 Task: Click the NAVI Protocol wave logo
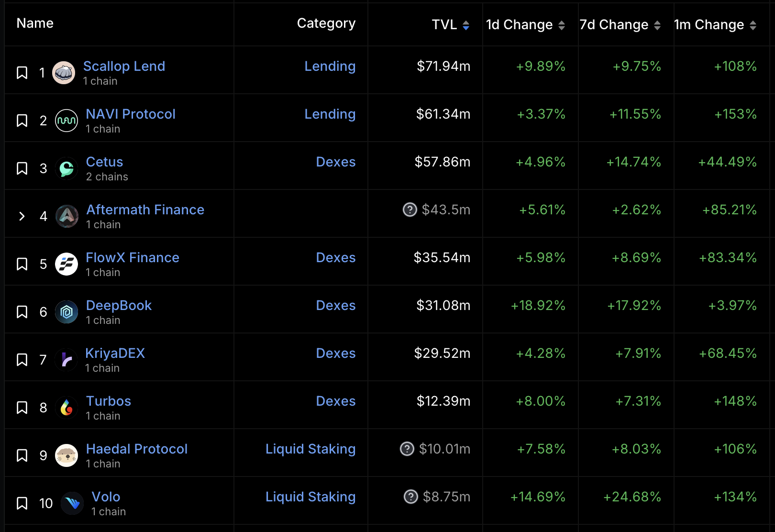(x=66, y=121)
